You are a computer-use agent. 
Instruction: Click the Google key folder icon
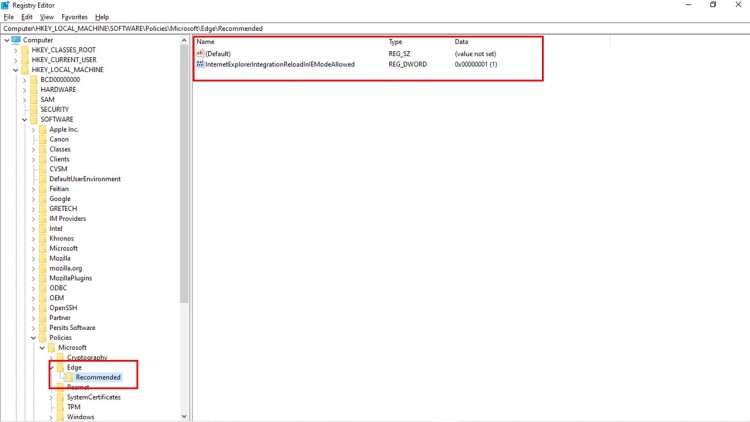(x=42, y=199)
